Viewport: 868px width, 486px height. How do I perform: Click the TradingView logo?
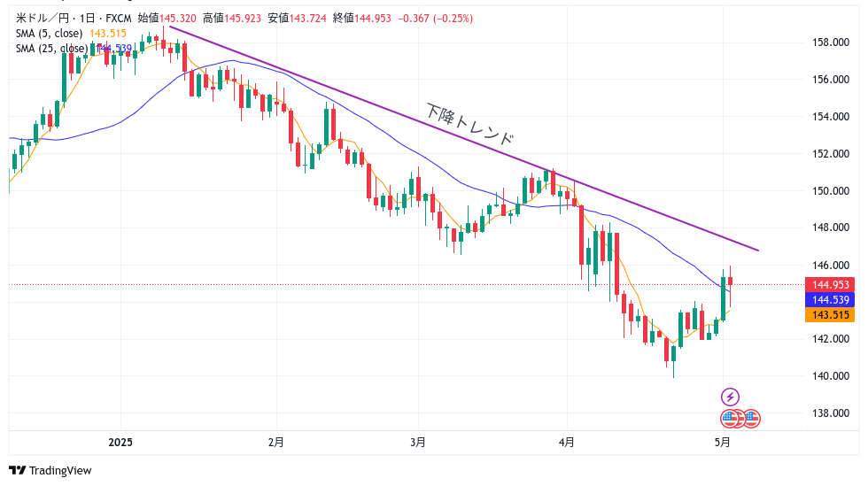(50, 470)
